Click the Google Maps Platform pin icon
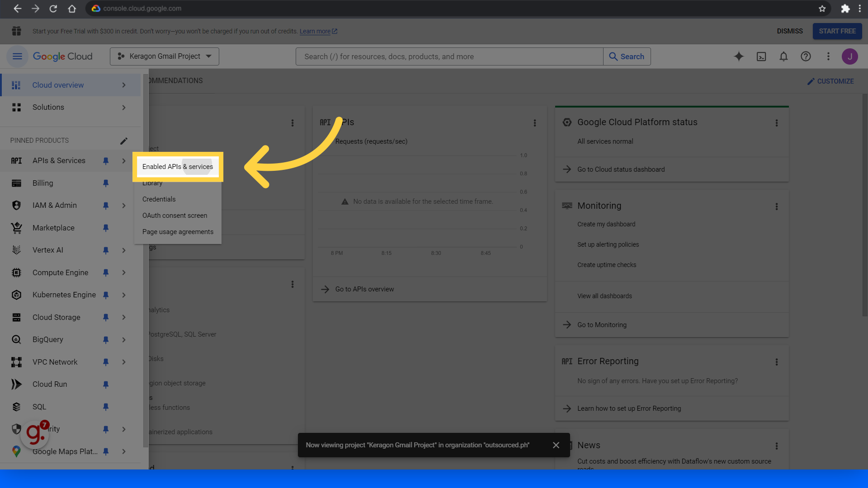 (x=17, y=451)
